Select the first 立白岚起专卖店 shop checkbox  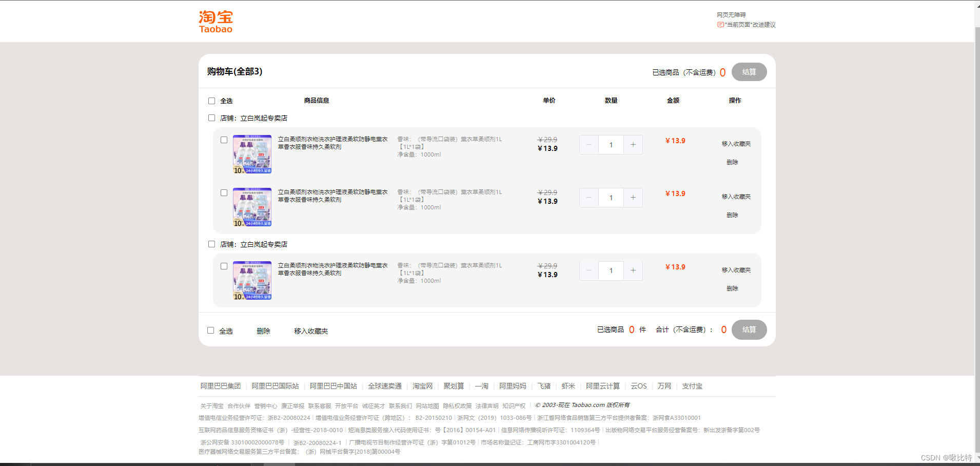(x=211, y=118)
